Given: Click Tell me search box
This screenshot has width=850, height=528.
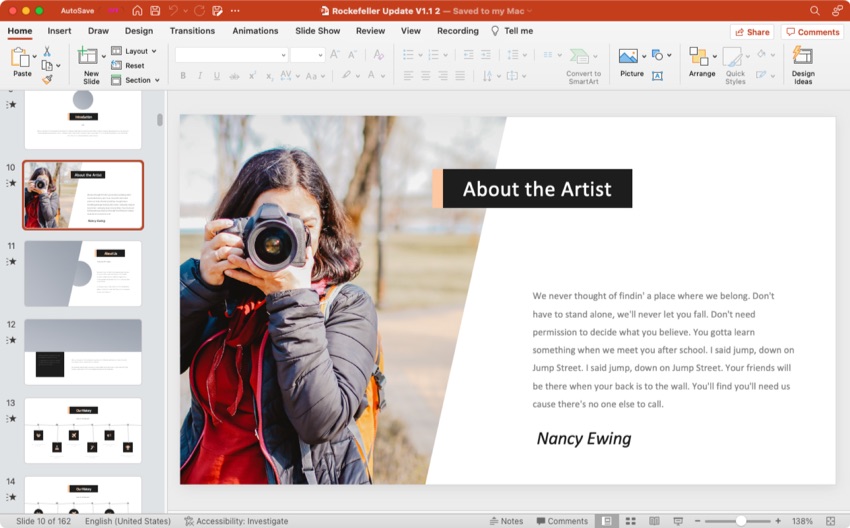Looking at the screenshot, I should (512, 31).
